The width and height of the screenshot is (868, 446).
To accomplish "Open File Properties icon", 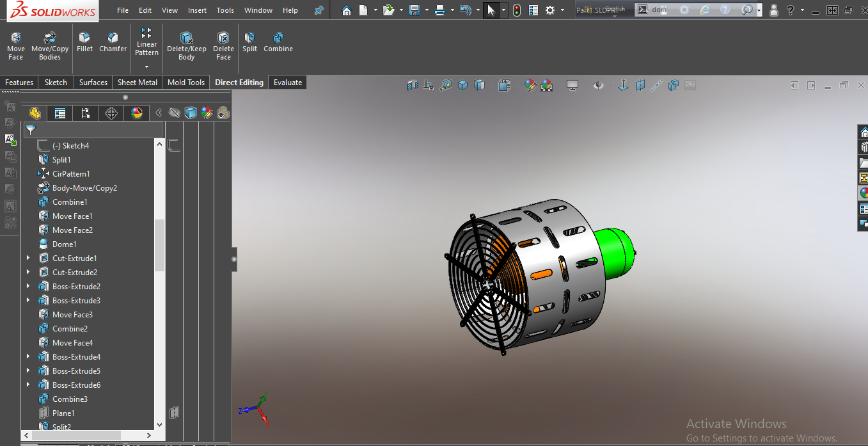I will [533, 10].
